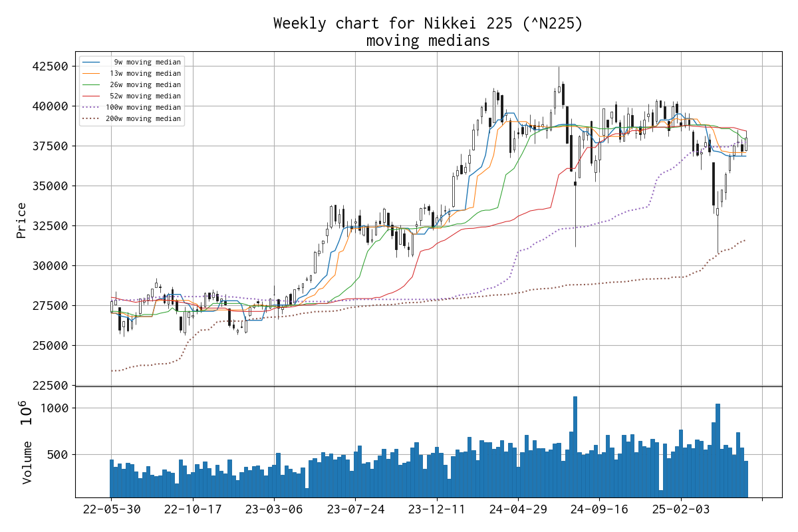Click the 42500 price axis label
This screenshot has width=798, height=532.
pos(51,66)
